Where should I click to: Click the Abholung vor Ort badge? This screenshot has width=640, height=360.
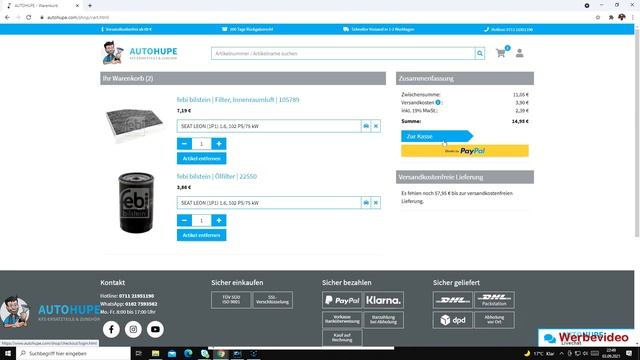pyautogui.click(x=494, y=320)
